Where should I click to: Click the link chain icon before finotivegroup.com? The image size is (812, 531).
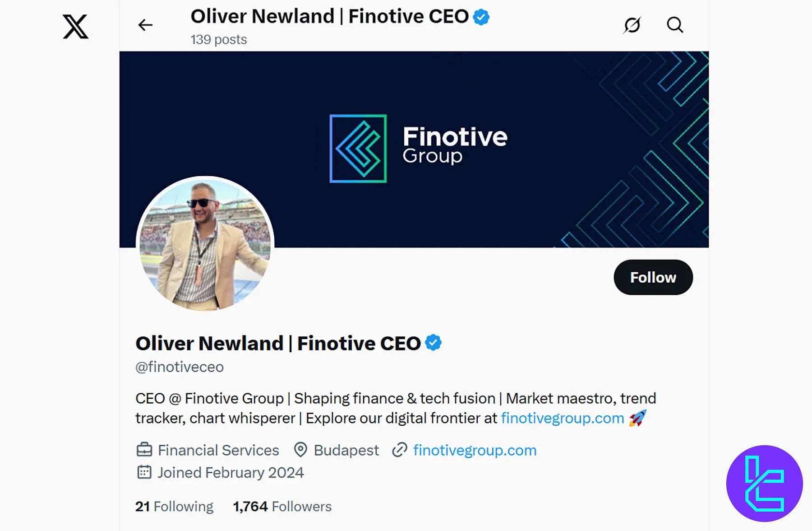point(399,450)
